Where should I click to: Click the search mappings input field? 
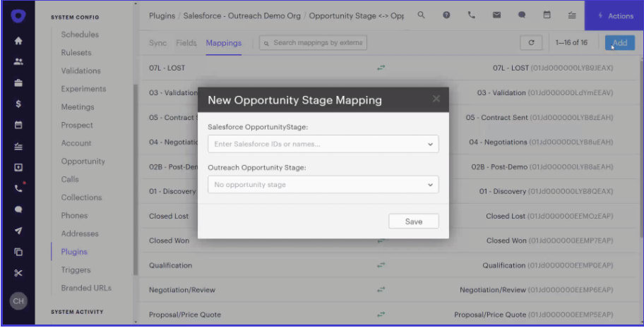[x=313, y=43]
